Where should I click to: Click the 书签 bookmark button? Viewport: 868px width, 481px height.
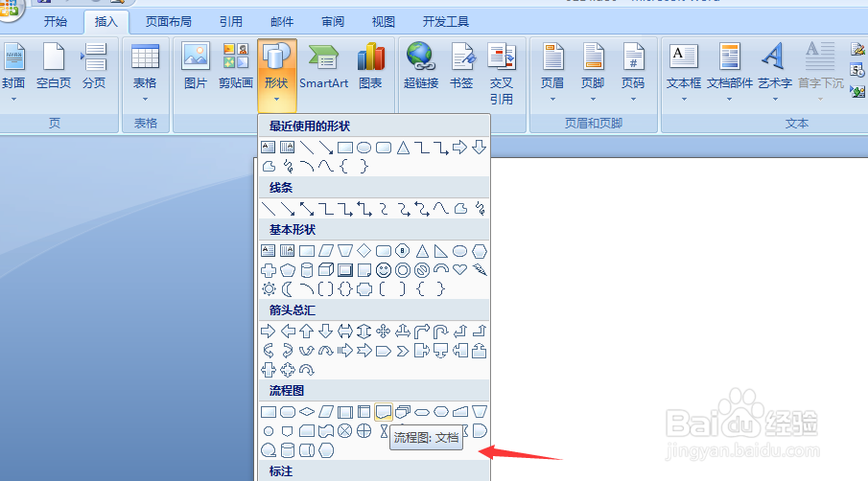(x=461, y=66)
